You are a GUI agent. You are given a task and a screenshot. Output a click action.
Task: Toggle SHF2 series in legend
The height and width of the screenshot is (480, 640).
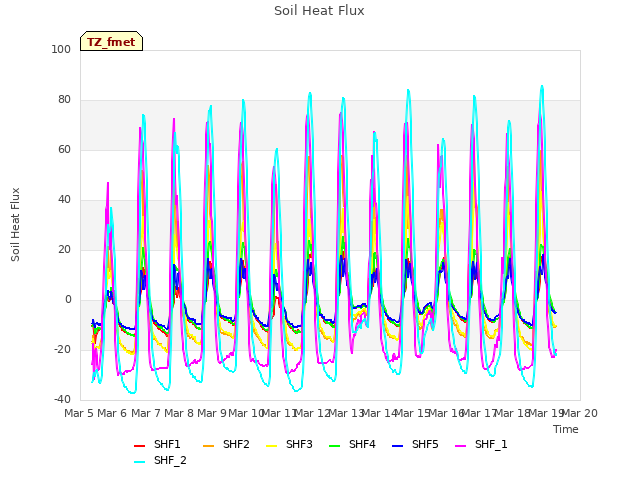[x=226, y=444]
